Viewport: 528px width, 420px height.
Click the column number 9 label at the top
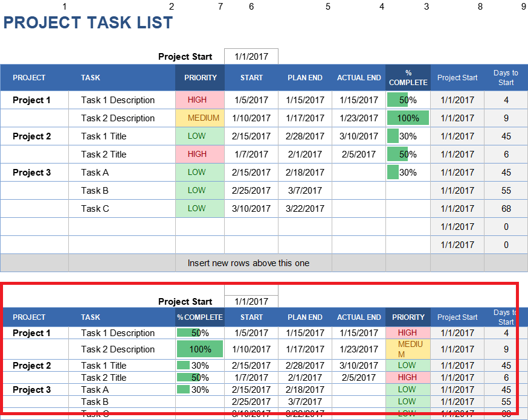523,7
